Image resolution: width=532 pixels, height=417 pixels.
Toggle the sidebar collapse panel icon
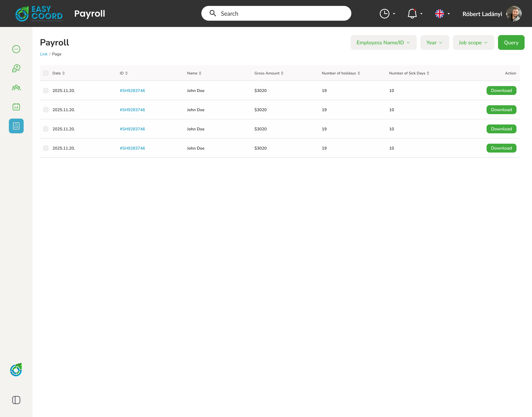16,400
